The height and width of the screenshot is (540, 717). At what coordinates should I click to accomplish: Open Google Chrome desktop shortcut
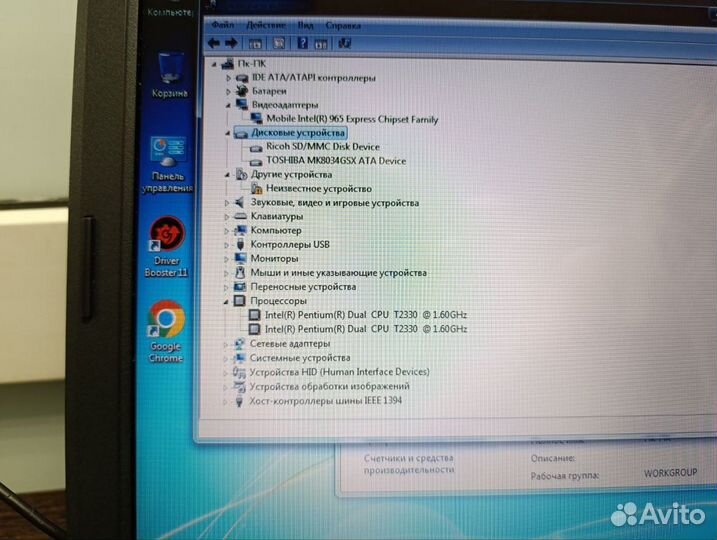coord(166,332)
